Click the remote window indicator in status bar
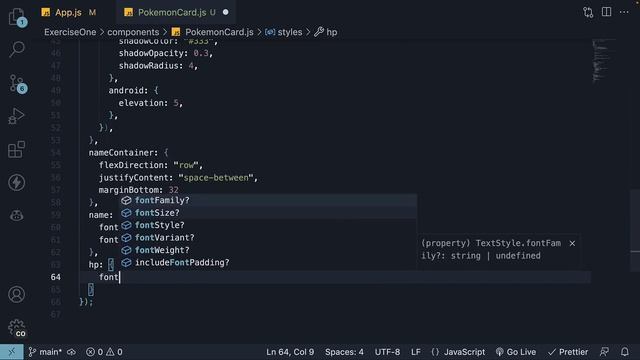 pyautogui.click(x=11, y=352)
